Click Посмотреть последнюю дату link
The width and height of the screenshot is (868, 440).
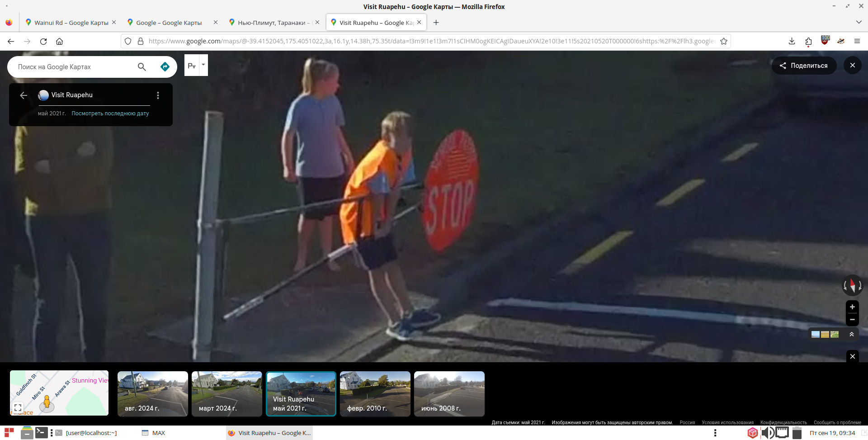click(x=110, y=114)
